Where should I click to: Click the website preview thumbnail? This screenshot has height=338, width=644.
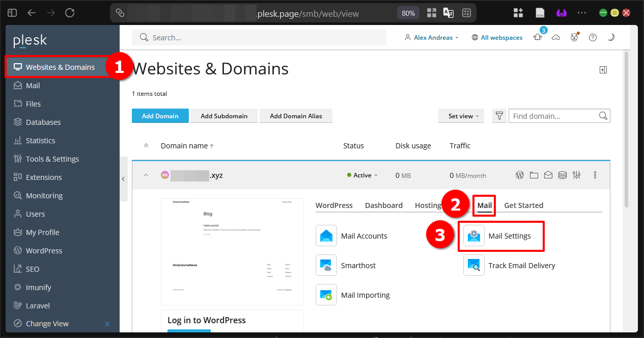coord(232,252)
